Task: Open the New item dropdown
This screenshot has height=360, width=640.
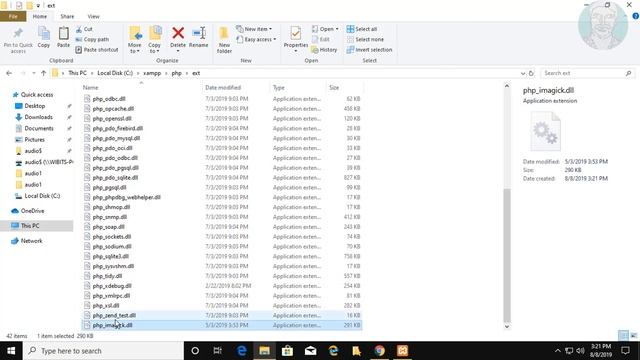Action: pyautogui.click(x=254, y=29)
